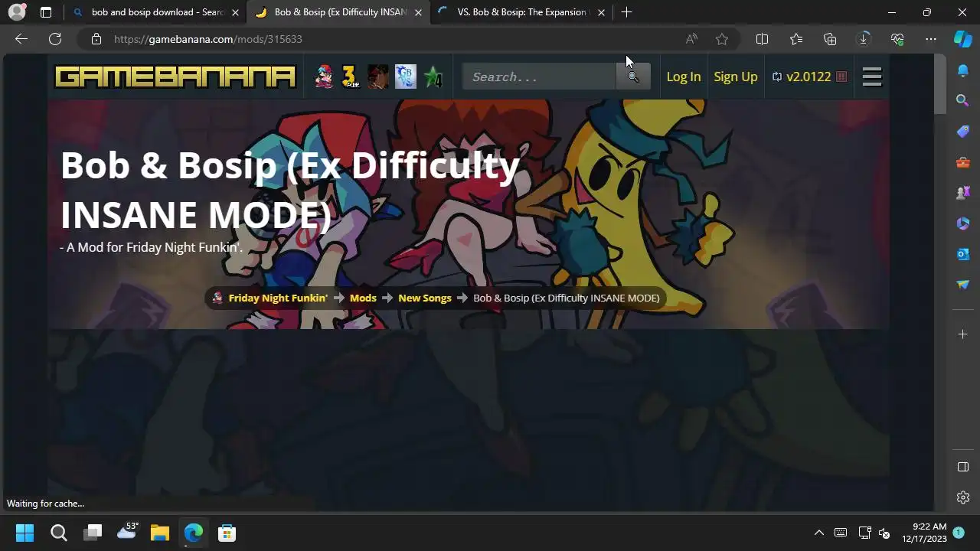Go to New Songs breadcrumb
The image size is (980, 551).
[x=425, y=298]
